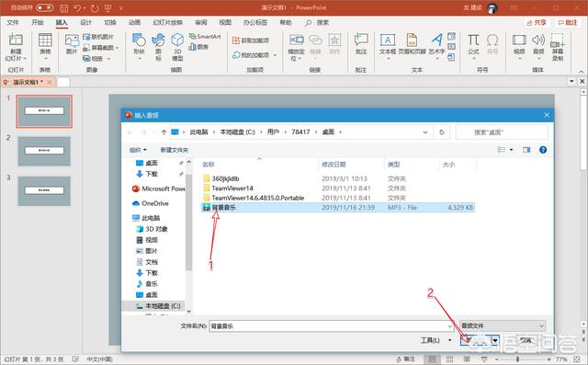
Task: Switch to the 审阅 ribbon tab
Action: pyautogui.click(x=200, y=22)
